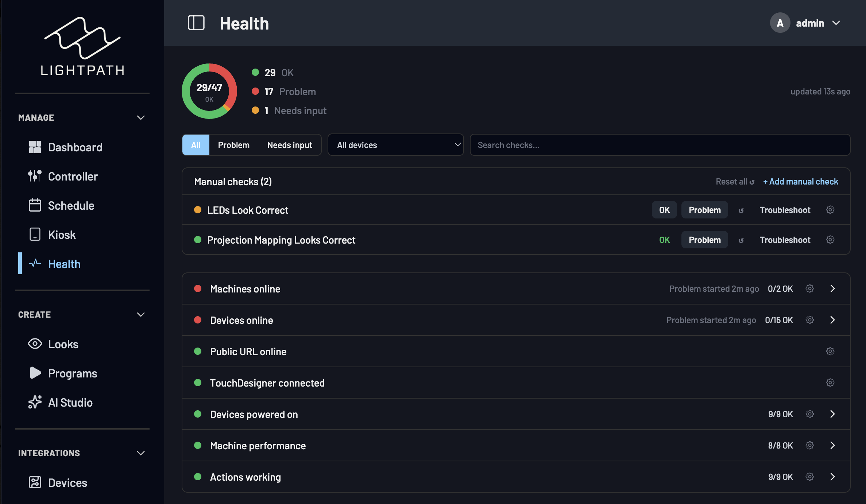The image size is (866, 504).
Task: Expand the Machine performance row
Action: click(x=832, y=445)
